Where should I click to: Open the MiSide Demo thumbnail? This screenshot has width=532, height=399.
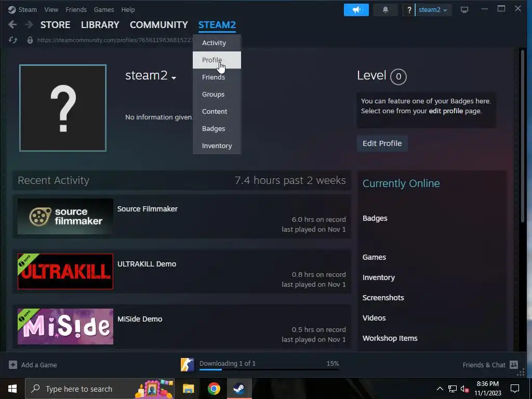point(65,326)
